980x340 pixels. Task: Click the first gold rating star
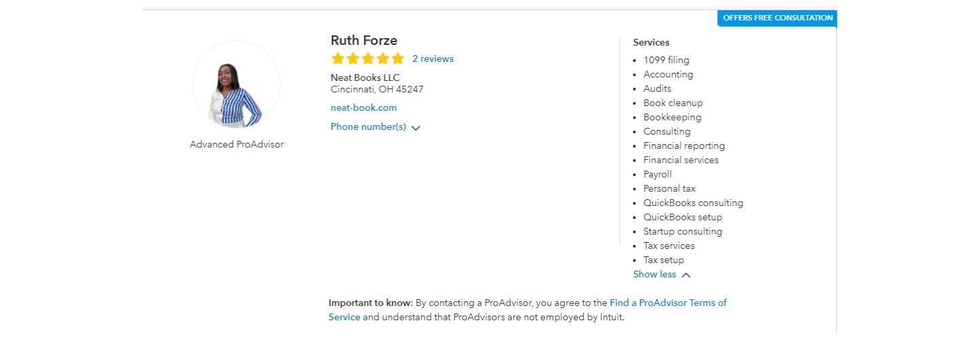(338, 58)
